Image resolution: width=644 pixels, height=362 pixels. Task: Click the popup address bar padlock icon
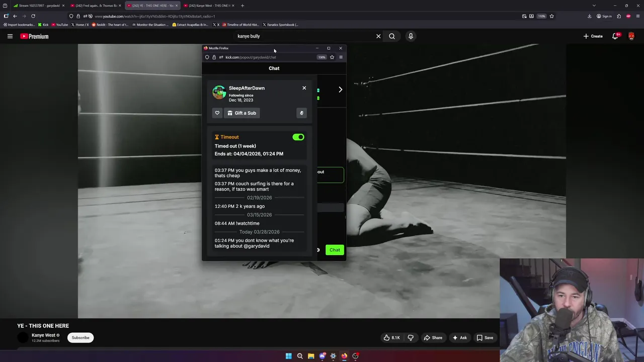tap(214, 57)
